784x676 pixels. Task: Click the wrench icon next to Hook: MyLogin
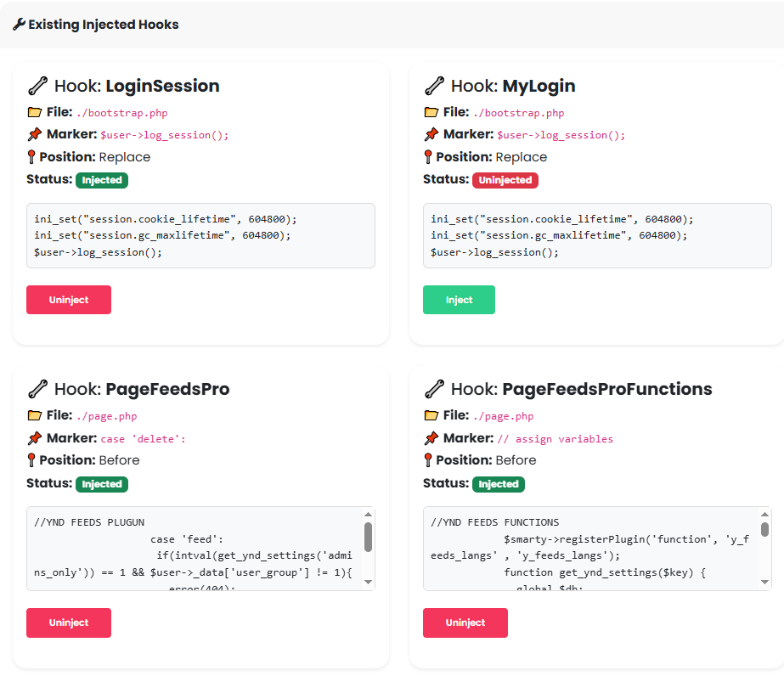click(x=434, y=86)
